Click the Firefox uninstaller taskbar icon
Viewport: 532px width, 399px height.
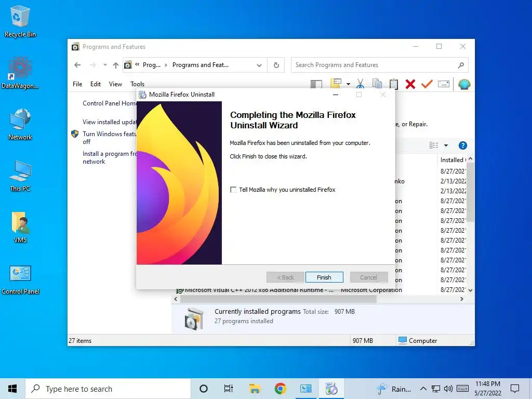(331, 389)
